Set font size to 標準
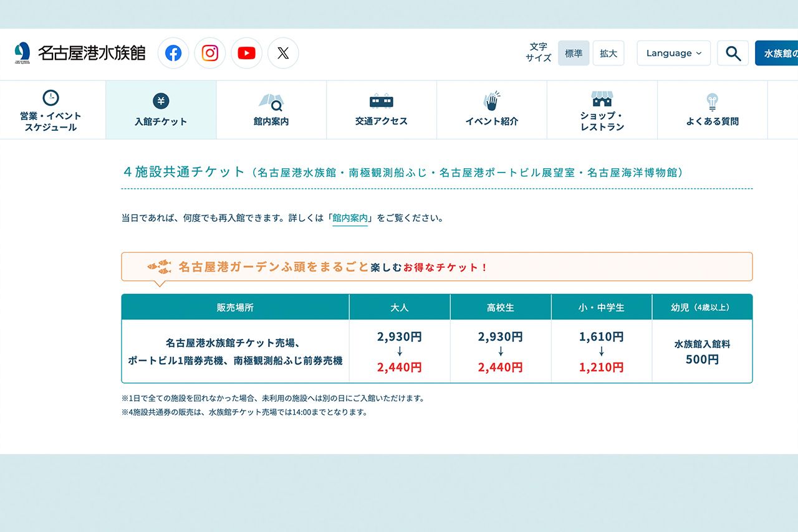 [574, 53]
